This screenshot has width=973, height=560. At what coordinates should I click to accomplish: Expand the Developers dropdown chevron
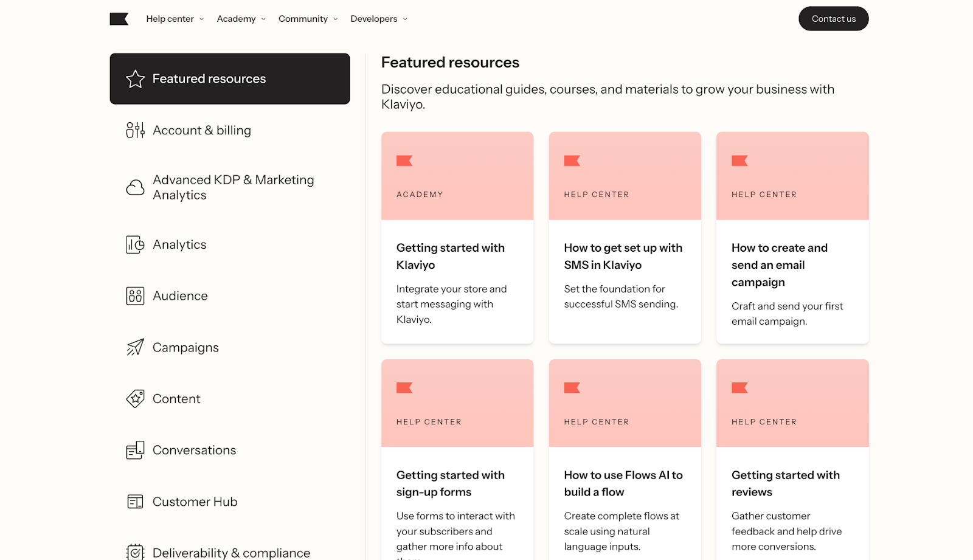coord(405,19)
